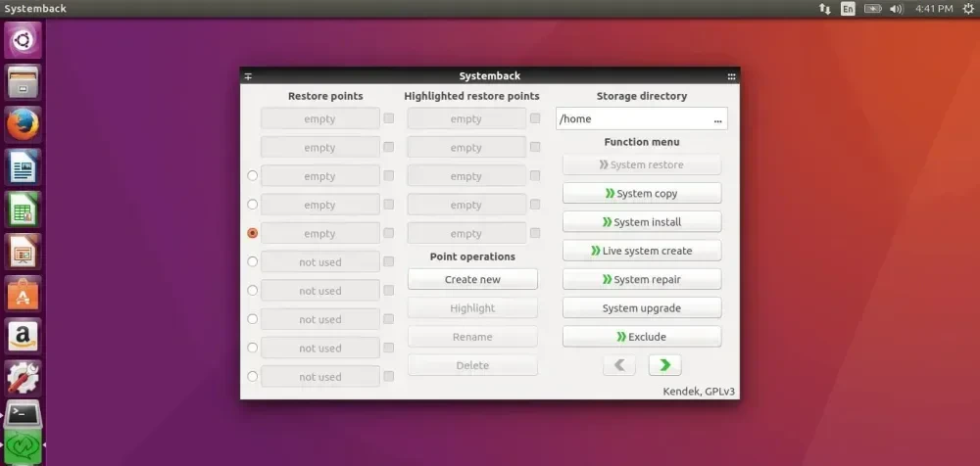Click the green Systemback dock icon

pyautogui.click(x=24, y=446)
